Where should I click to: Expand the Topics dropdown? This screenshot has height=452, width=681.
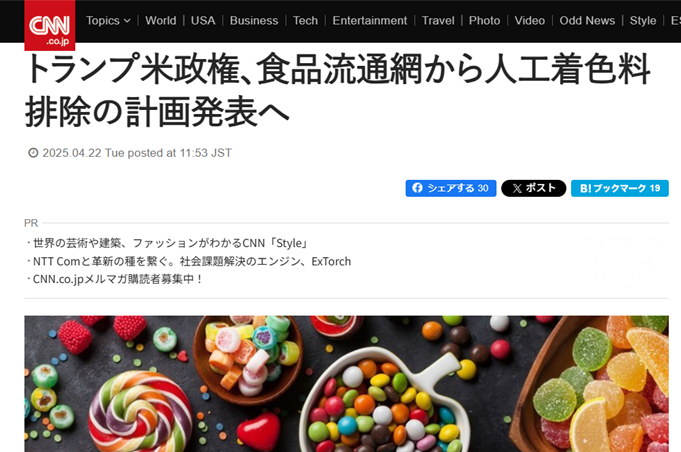click(x=108, y=20)
